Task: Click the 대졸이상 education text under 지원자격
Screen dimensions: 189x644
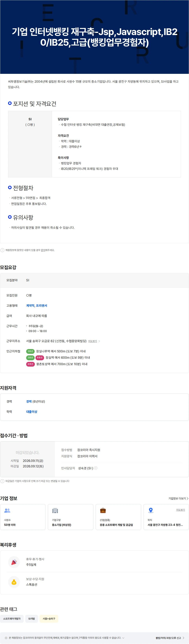Action: (31, 411)
